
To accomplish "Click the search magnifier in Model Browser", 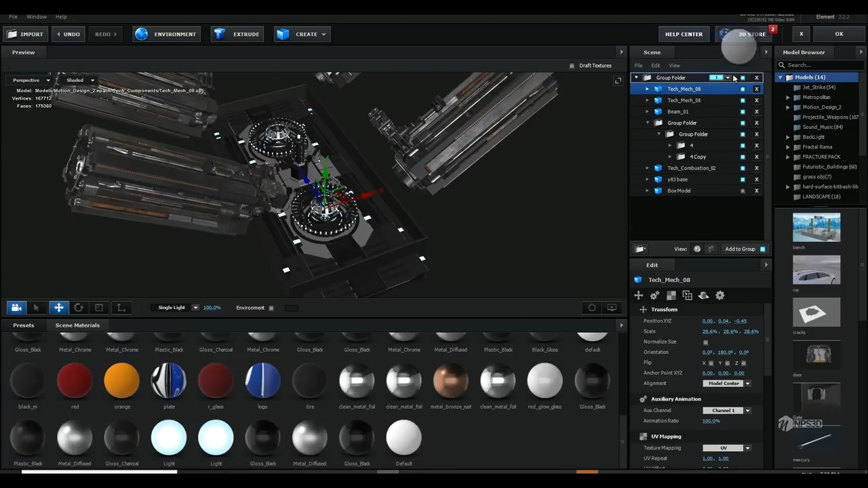I will (782, 65).
